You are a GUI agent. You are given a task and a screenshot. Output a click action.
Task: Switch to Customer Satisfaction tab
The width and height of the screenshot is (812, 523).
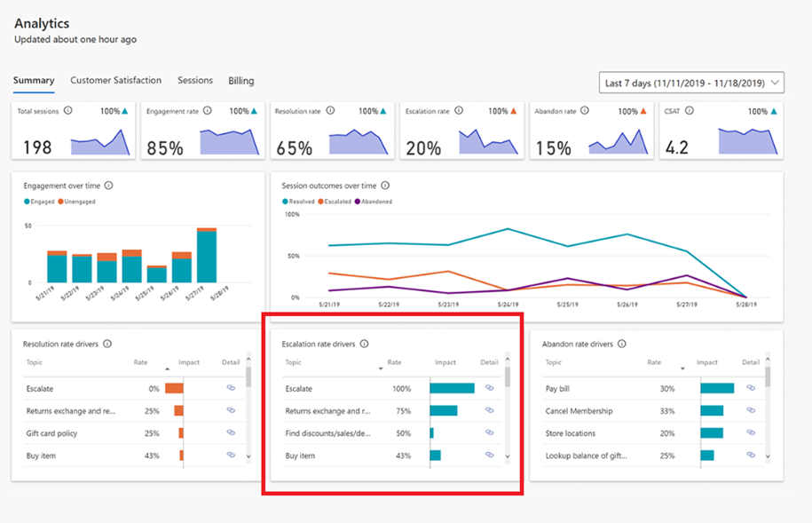coord(116,80)
